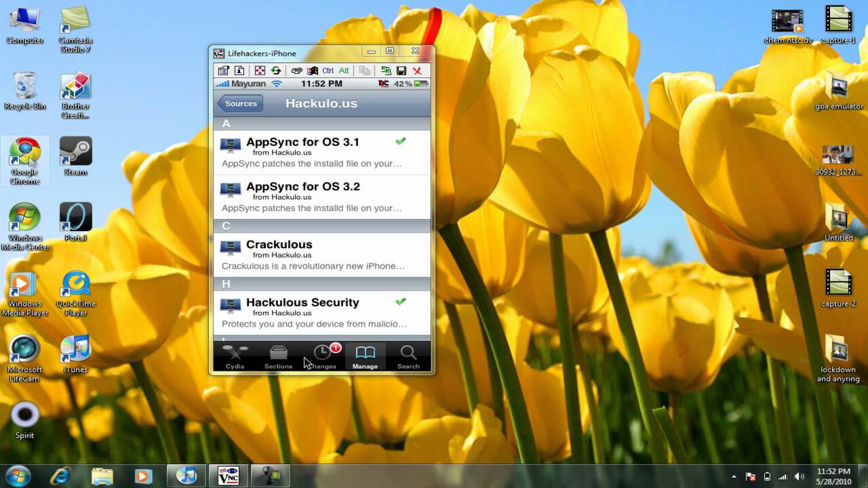
Task: Switch to the Cydia home tab
Action: (x=235, y=357)
